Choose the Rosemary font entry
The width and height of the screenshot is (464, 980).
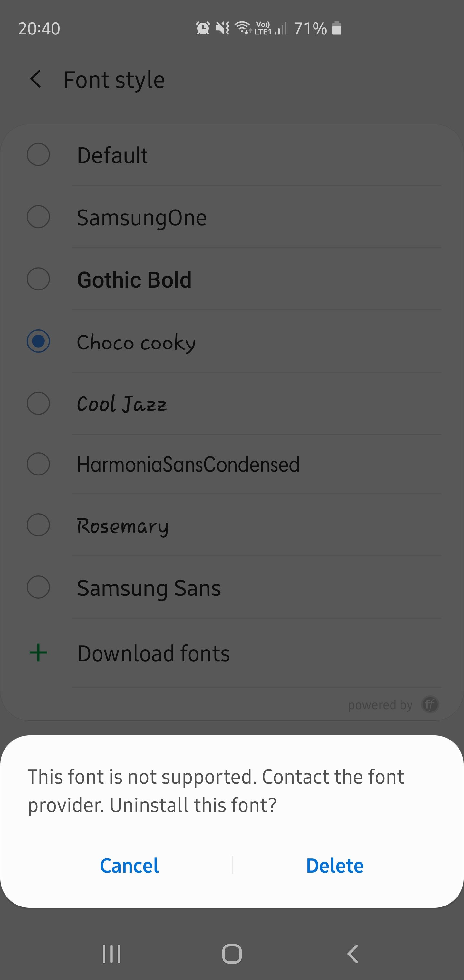[122, 526]
